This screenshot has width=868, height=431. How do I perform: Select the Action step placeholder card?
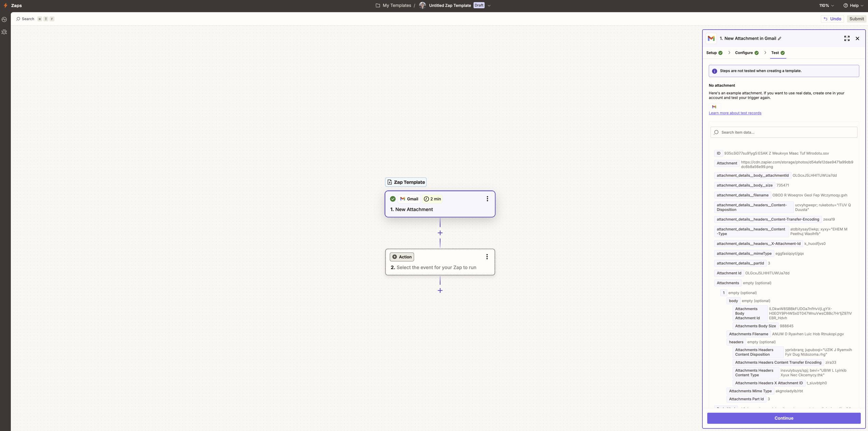coord(440,262)
